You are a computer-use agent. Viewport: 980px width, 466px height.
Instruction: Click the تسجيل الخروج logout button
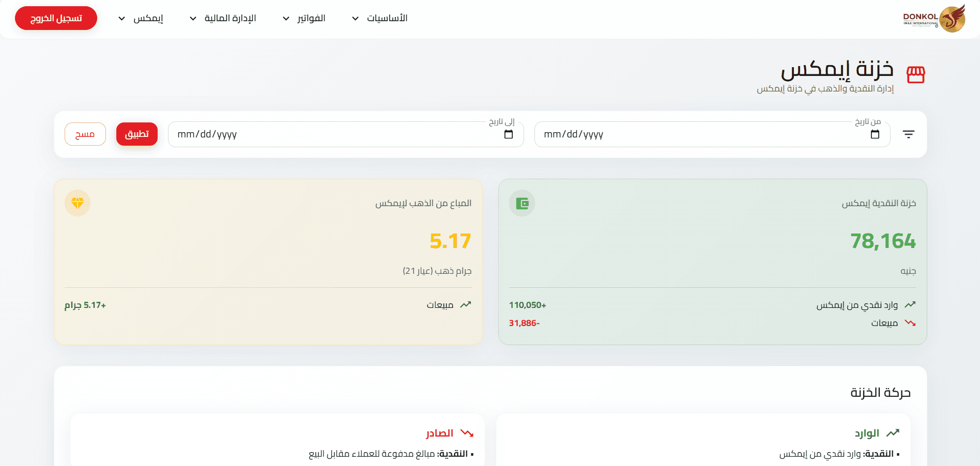point(56,18)
